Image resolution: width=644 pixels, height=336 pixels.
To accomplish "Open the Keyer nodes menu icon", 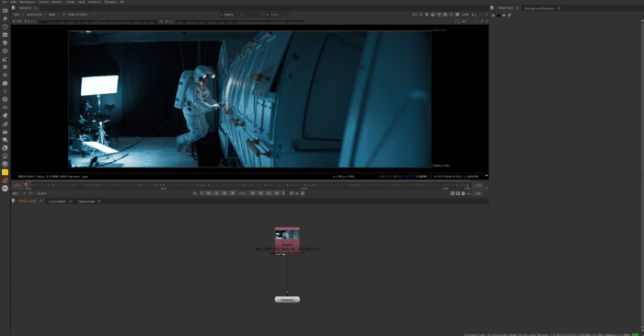I will (5, 59).
